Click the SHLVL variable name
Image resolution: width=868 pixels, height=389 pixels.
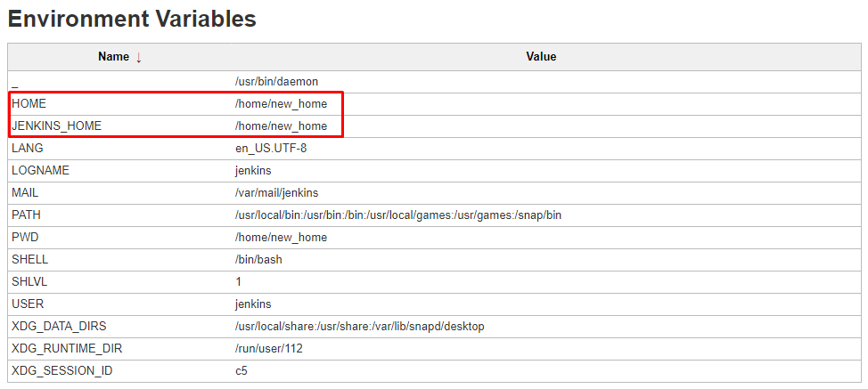coord(30,282)
